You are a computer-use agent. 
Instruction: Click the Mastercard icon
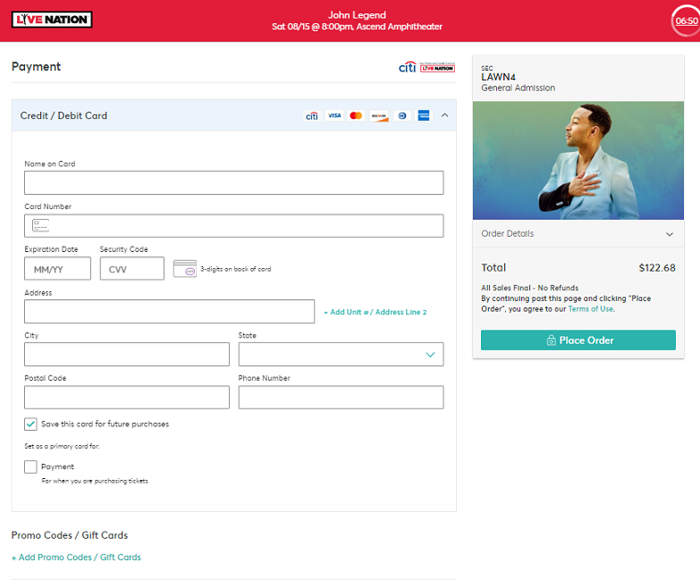click(356, 115)
